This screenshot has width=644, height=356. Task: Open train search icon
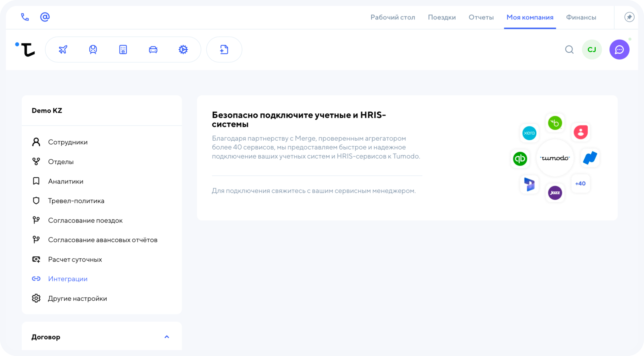(93, 50)
